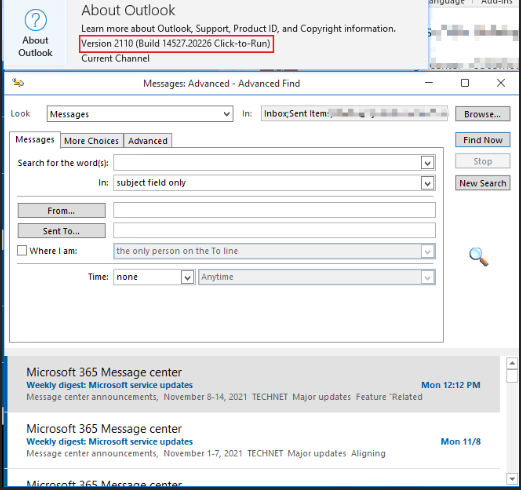Switch to the Messages tab
521x490 pixels.
35,139
